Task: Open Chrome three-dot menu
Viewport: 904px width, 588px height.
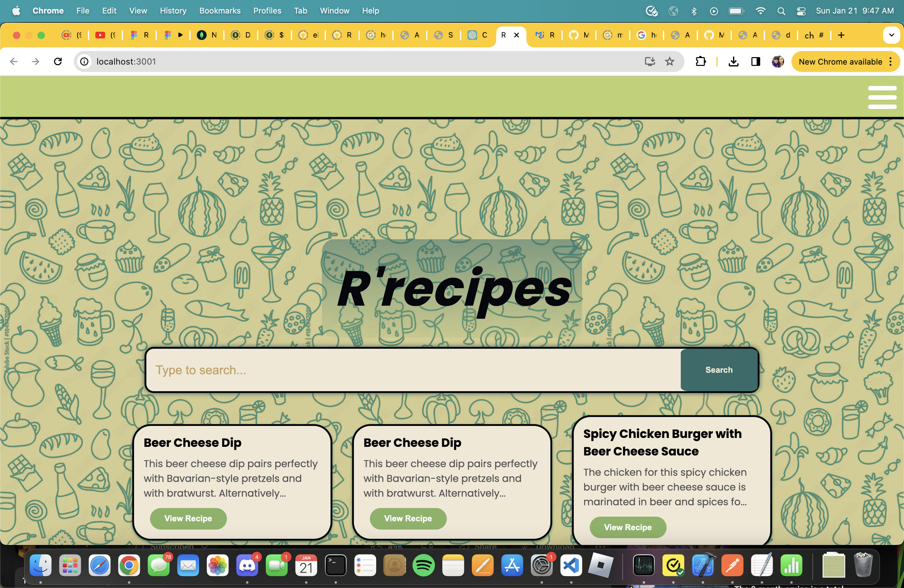Action: point(891,62)
